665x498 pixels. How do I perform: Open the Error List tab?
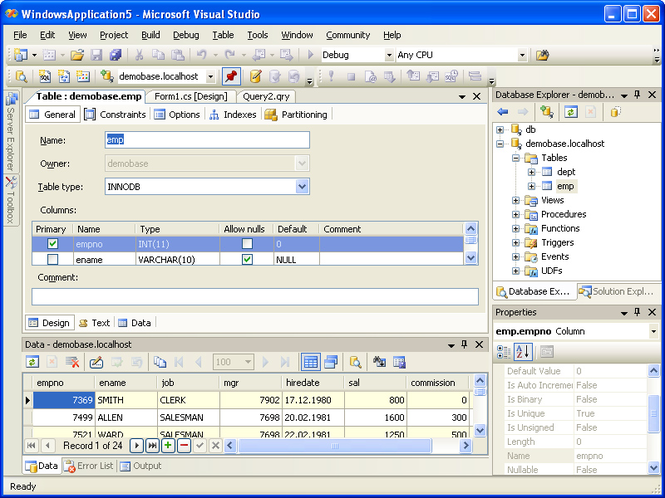tap(89, 466)
